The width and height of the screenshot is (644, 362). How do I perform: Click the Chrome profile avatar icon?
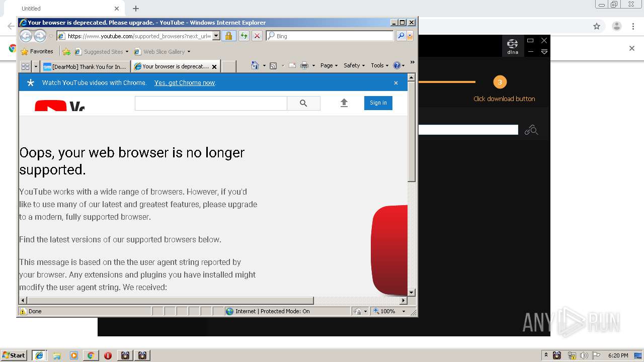pyautogui.click(x=616, y=26)
